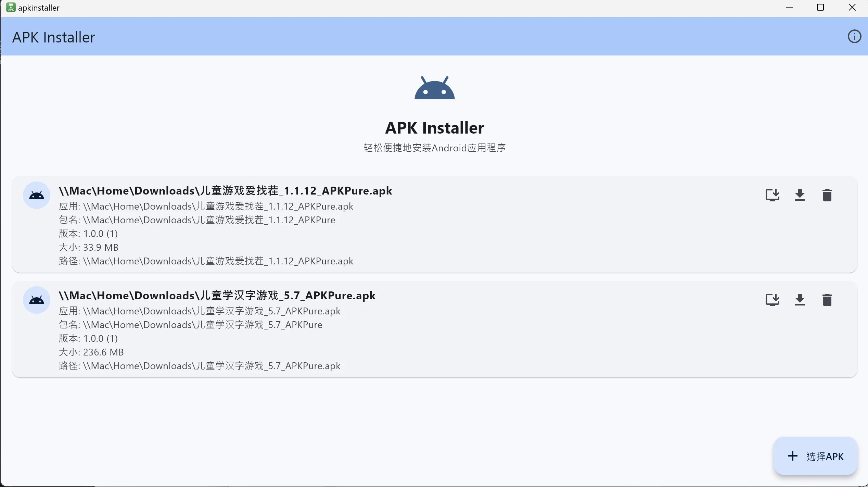Click 应用 line of 儿童学汉字游戏 card
868x487 pixels.
(x=200, y=311)
